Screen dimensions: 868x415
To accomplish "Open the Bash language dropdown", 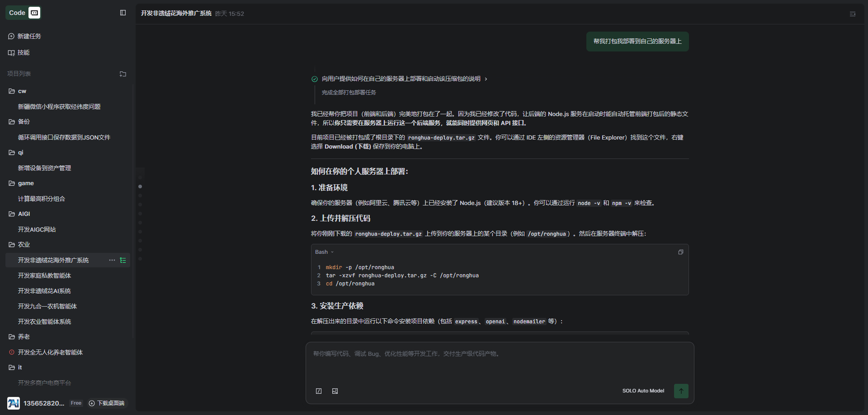I will [x=324, y=252].
